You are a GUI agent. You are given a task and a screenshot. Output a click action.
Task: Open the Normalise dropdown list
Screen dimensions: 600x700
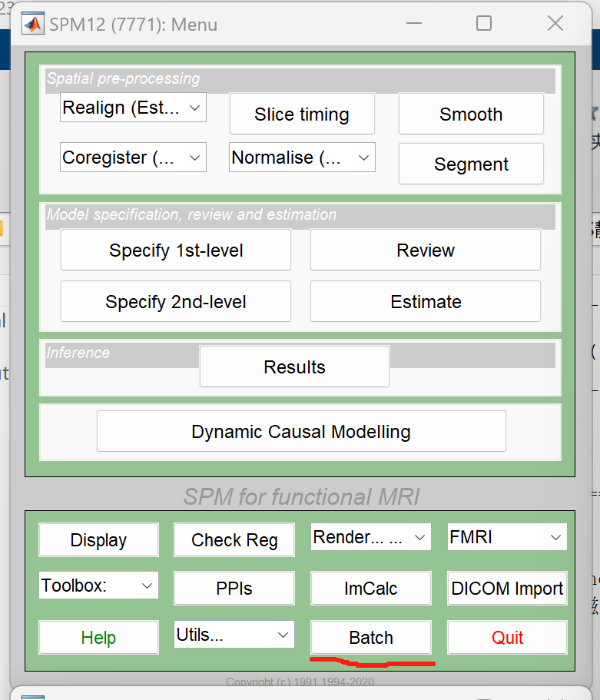click(x=302, y=158)
